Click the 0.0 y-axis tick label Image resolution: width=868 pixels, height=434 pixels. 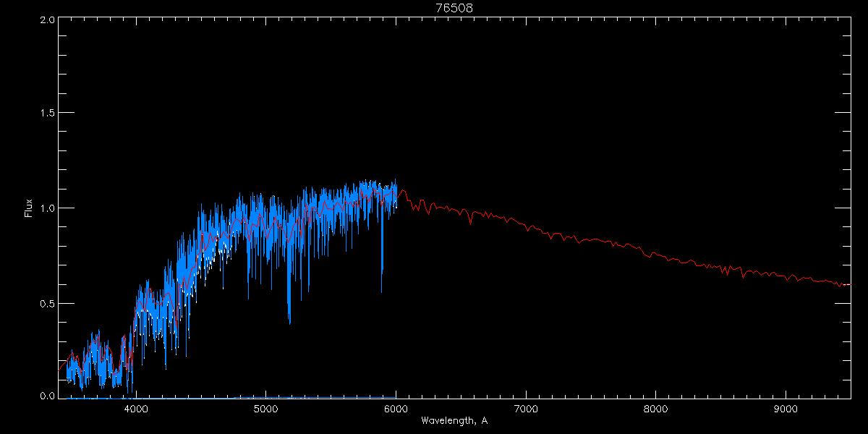pos(47,396)
